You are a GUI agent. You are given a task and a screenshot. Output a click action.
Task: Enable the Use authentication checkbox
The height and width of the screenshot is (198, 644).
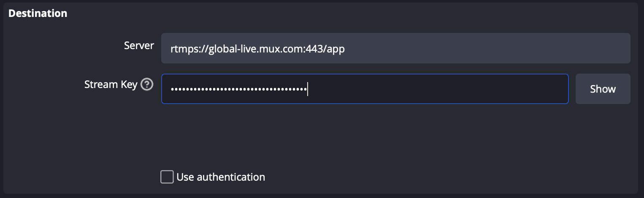click(167, 177)
